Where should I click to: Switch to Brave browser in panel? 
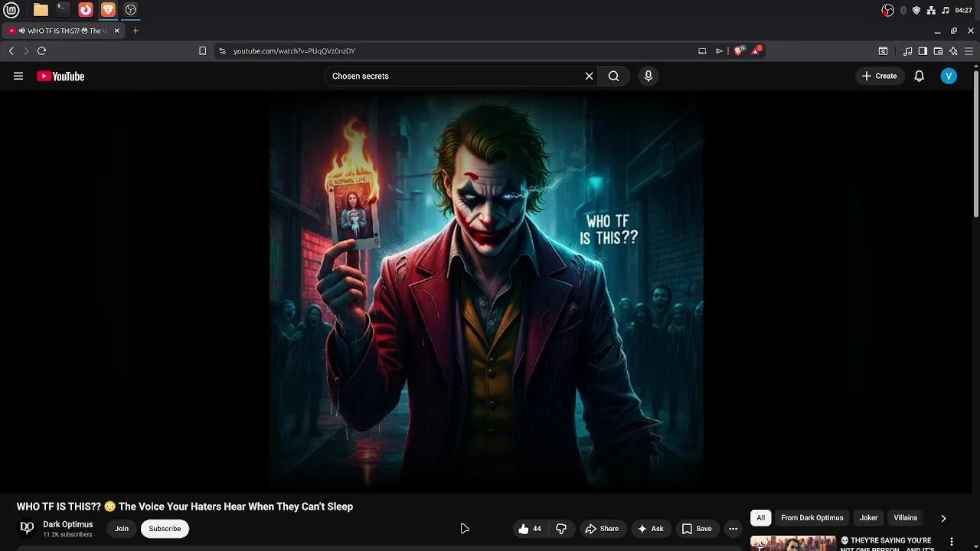[x=108, y=10]
